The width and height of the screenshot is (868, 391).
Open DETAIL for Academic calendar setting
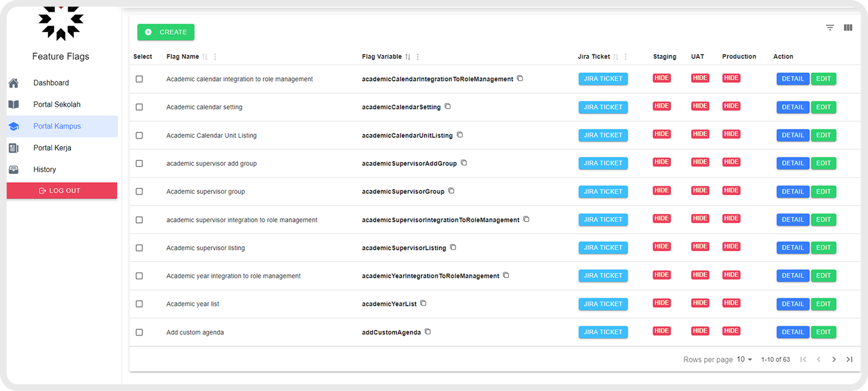pos(793,107)
